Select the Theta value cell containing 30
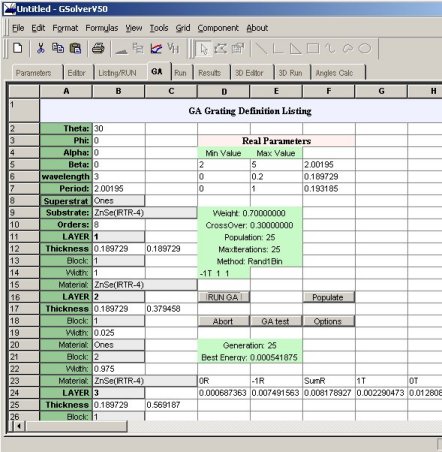Viewport: 442px width, 452px height. [119, 128]
